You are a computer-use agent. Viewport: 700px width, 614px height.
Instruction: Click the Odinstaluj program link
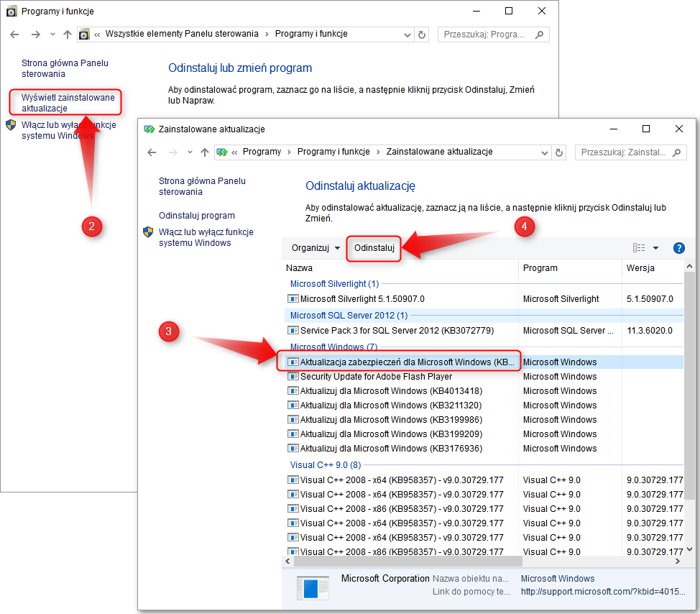[x=196, y=216]
